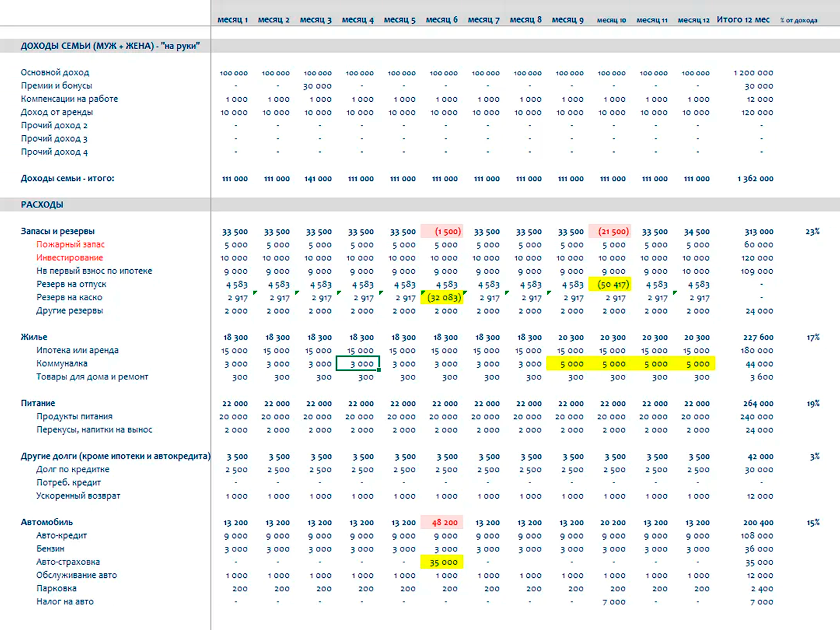Click the 'Коммуналка' row label
Screen dimensions: 840x630
pyautogui.click(x=62, y=364)
